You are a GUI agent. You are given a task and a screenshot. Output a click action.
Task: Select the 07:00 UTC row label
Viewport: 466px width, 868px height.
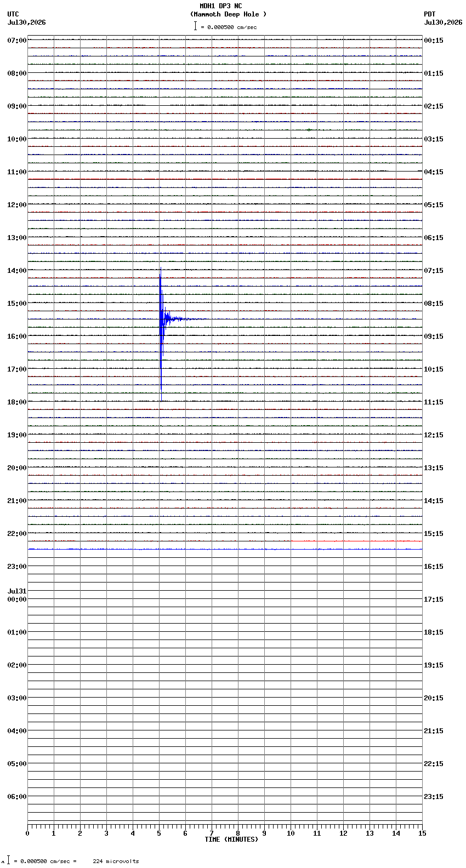17,41
